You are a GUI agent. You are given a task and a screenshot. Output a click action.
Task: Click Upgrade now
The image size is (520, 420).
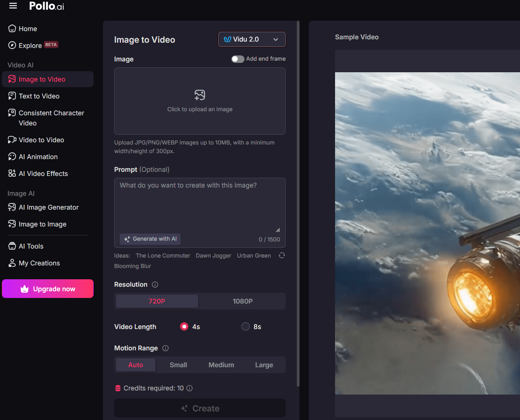tap(48, 289)
